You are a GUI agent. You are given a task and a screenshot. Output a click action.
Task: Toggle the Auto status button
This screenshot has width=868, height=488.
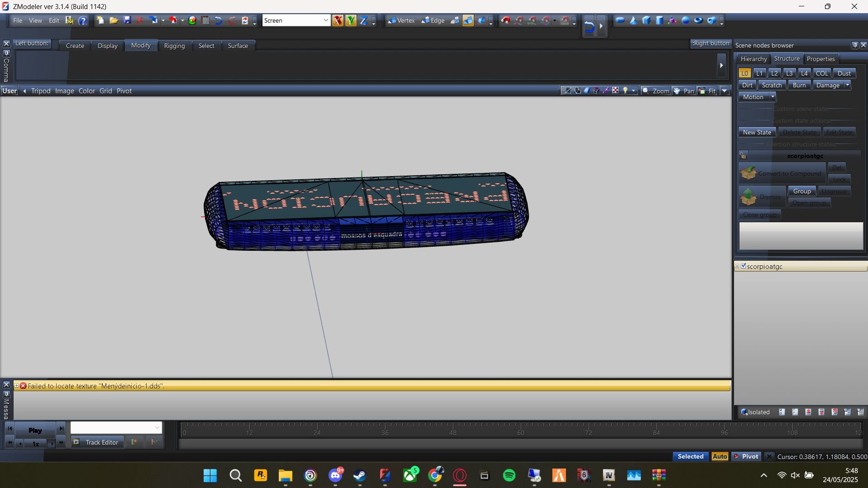(720, 456)
